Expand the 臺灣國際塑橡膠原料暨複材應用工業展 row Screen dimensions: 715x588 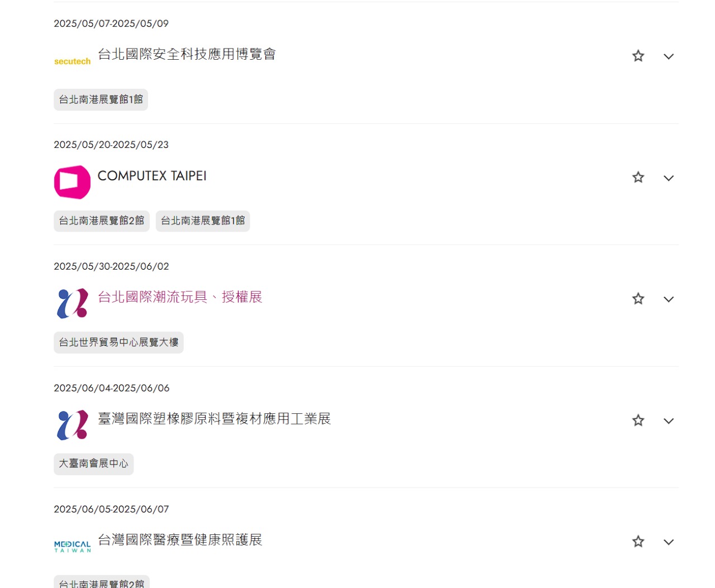[669, 421]
